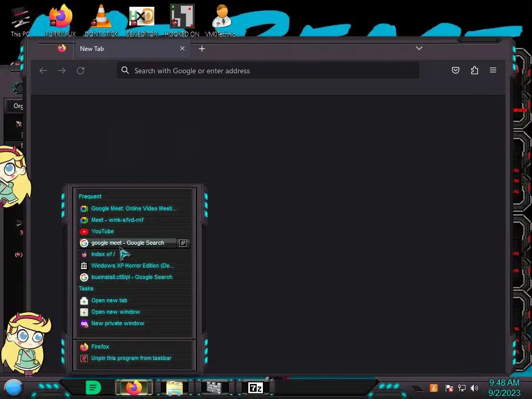This screenshot has height=399, width=532.
Task: Open the Action Center flag icon
Action: [449, 388]
